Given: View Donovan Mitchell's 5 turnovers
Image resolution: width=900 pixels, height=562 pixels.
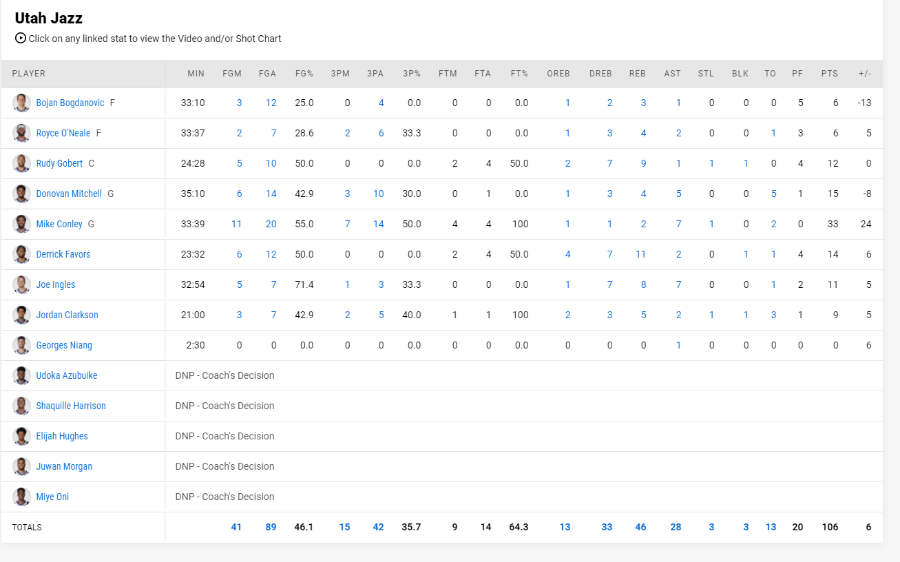Looking at the screenshot, I should point(774,193).
